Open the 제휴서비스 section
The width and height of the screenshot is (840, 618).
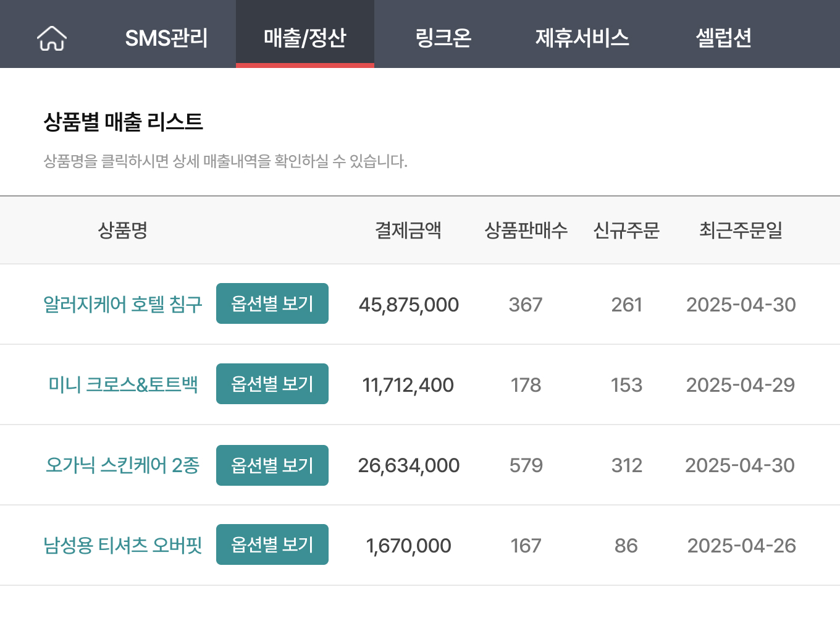583,37
